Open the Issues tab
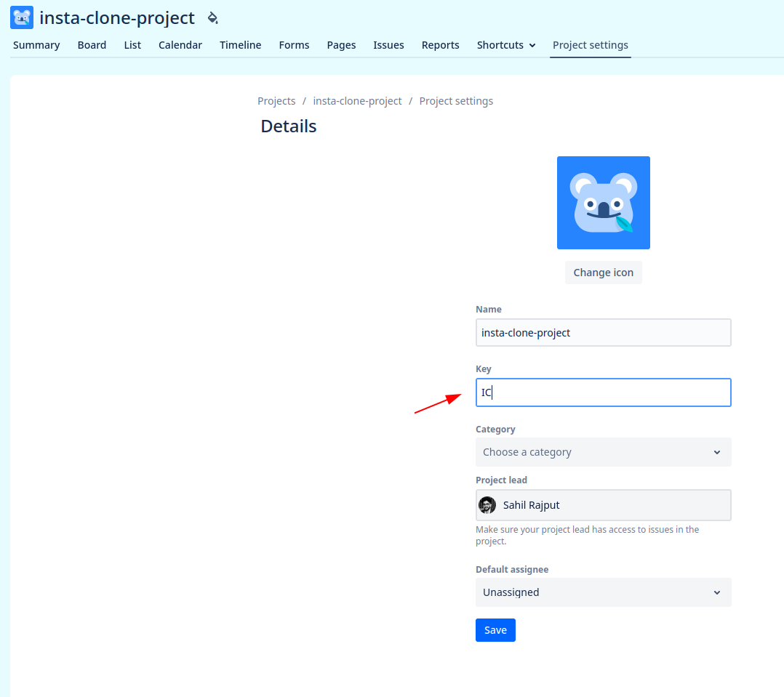 tap(388, 45)
